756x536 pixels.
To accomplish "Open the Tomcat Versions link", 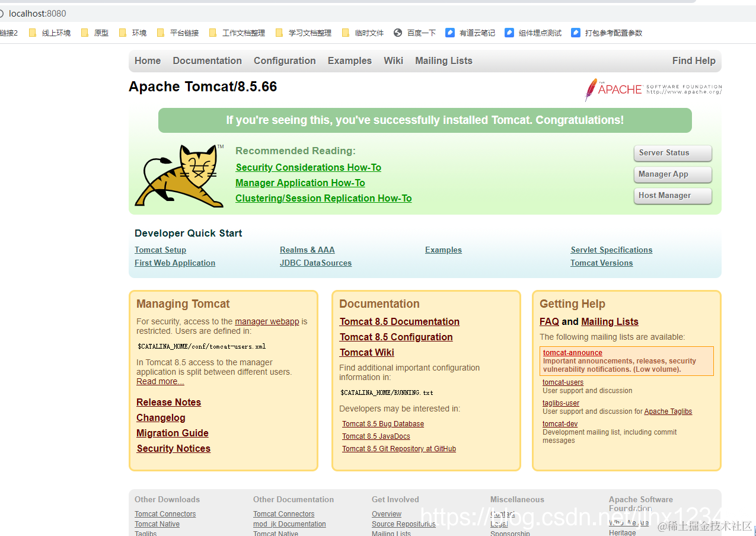I will pyautogui.click(x=602, y=263).
